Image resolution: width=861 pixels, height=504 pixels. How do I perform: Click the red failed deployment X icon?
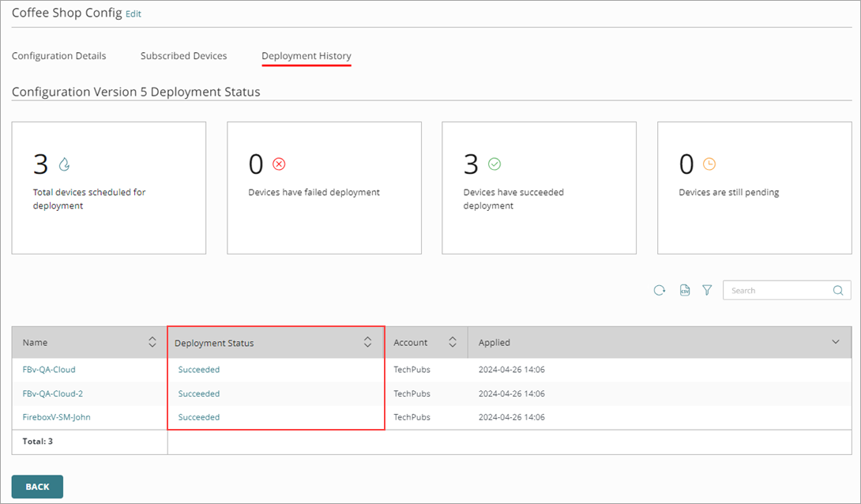(279, 164)
